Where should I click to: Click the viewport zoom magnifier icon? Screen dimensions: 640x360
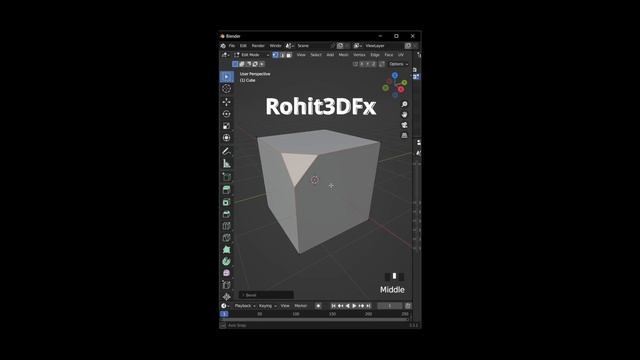pyautogui.click(x=404, y=104)
